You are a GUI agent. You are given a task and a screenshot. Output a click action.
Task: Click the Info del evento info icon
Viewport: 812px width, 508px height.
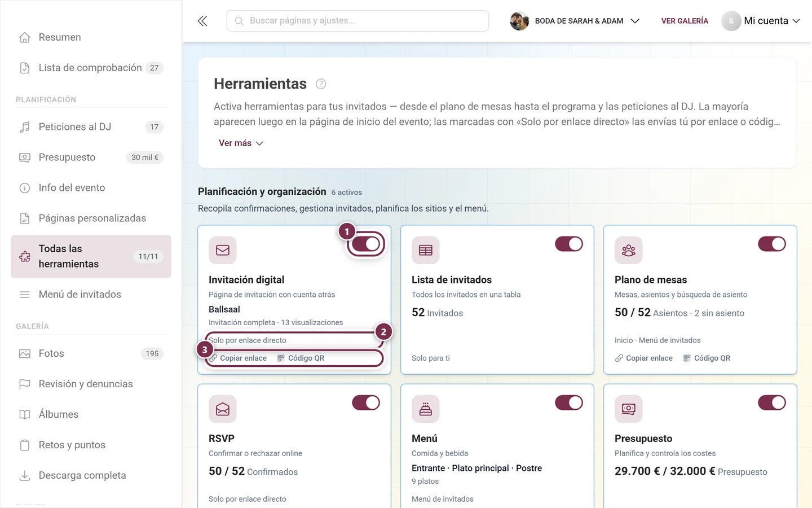click(25, 188)
